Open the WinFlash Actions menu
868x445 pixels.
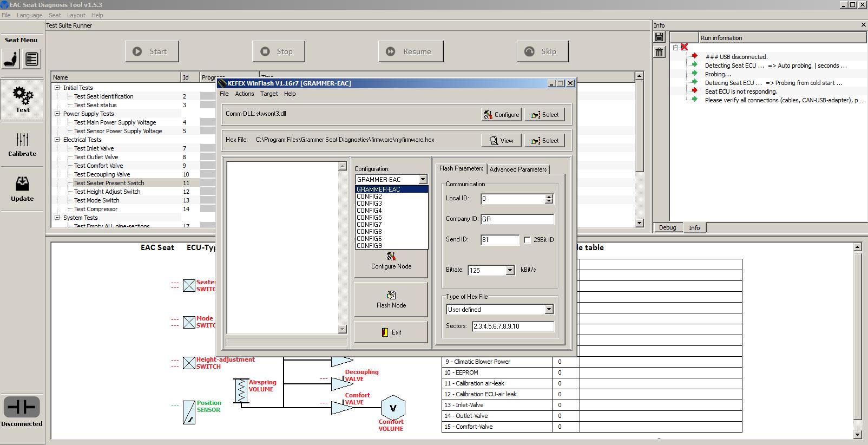(244, 94)
